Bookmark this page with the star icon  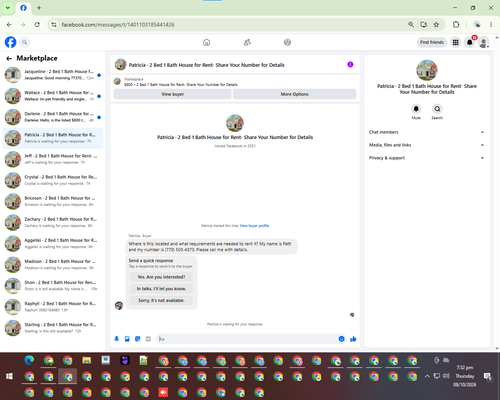point(436,24)
